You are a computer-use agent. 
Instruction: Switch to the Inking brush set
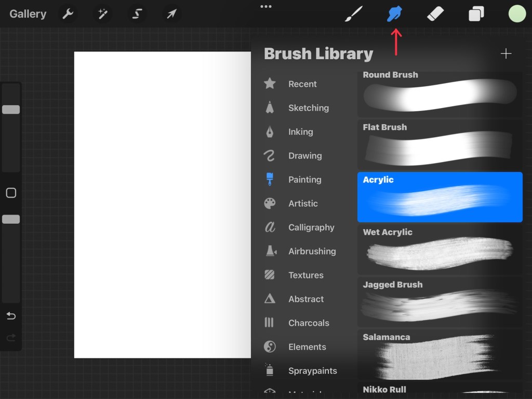point(300,132)
